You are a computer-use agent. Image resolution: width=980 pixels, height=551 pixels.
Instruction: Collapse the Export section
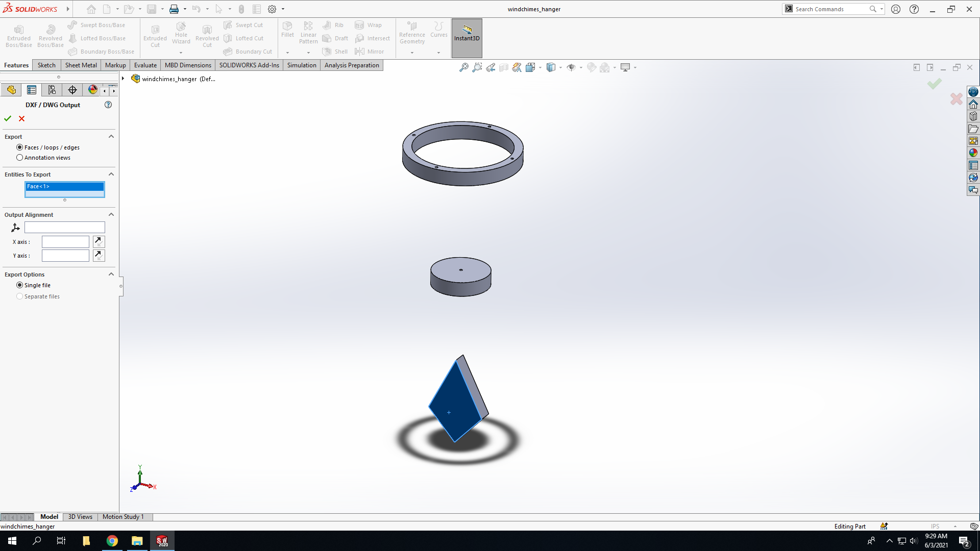[x=111, y=136]
